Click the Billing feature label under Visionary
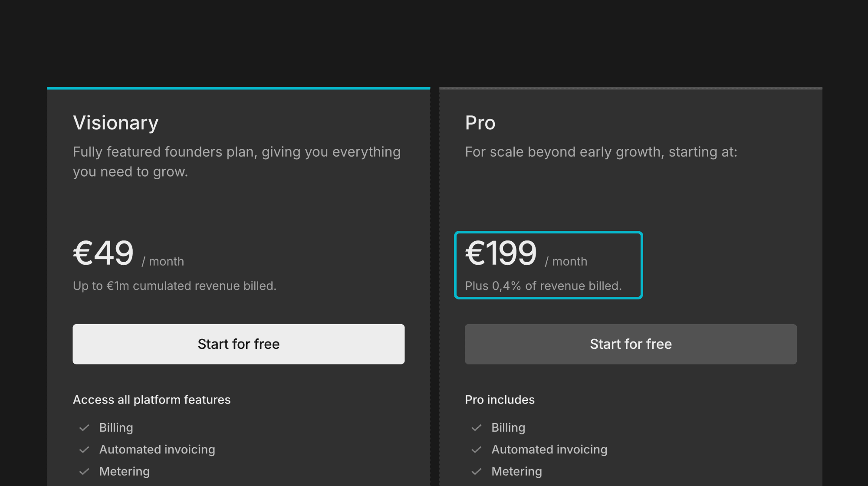 tap(116, 427)
